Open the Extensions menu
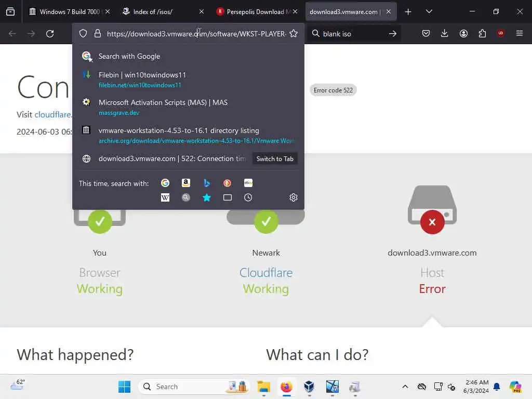The image size is (532, 399). (x=482, y=33)
